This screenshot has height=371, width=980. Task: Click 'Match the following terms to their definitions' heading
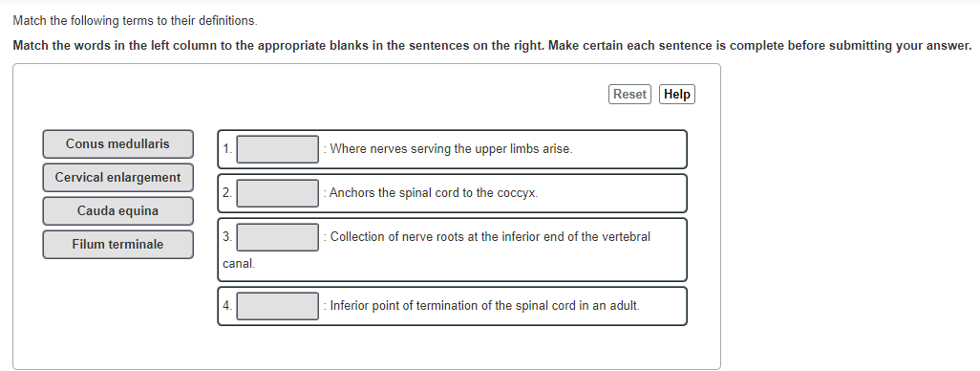135,21
